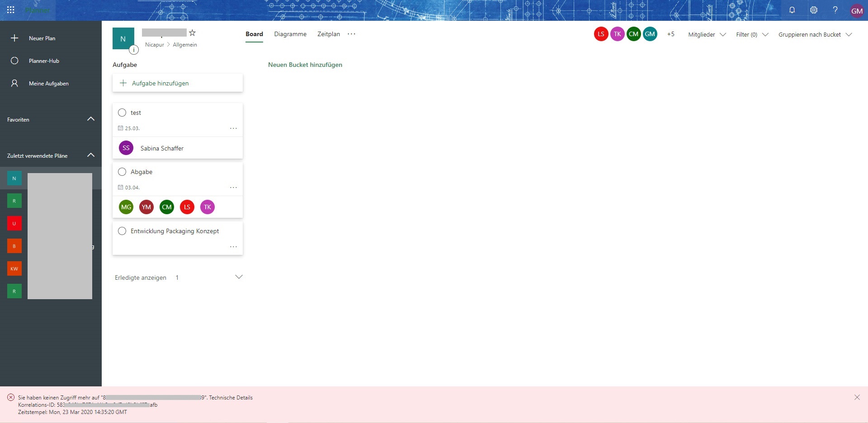Open the help question mark
Image resolution: width=868 pixels, height=423 pixels.
[835, 10]
